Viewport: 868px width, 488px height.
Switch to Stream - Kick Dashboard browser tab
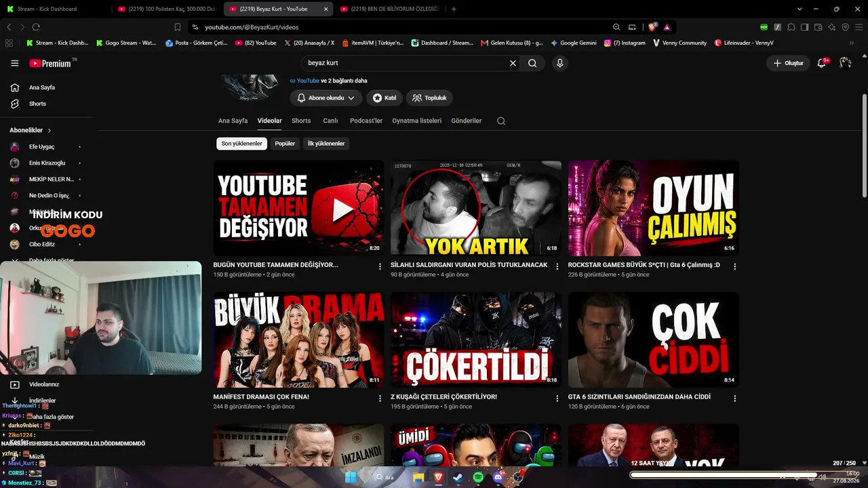coord(54,9)
